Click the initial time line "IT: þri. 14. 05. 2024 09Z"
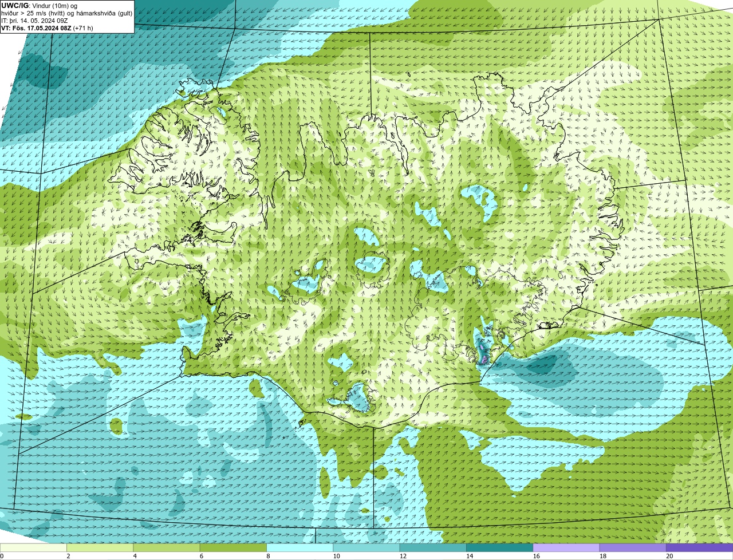 click(34, 21)
